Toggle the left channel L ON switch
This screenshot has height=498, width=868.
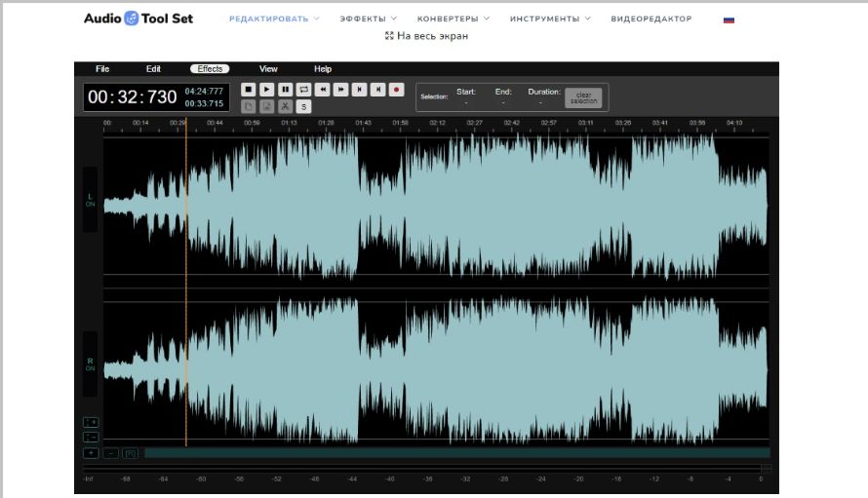click(90, 200)
